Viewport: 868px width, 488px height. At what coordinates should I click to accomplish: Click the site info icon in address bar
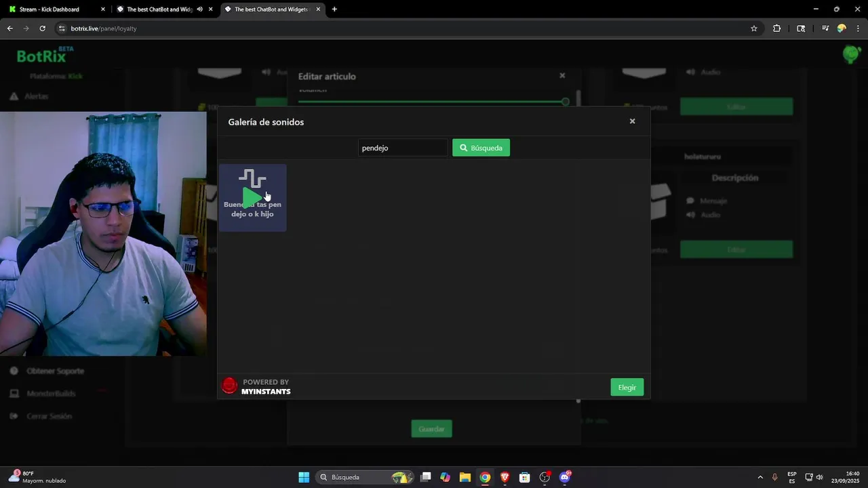tap(62, 28)
